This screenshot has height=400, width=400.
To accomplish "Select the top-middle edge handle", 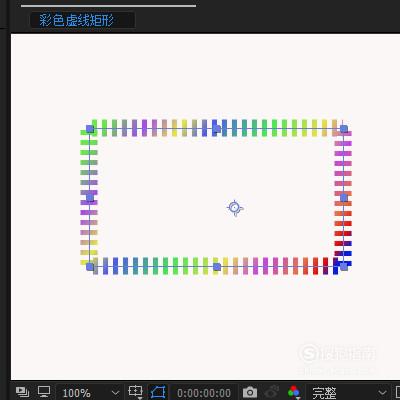I will pos(217,129).
